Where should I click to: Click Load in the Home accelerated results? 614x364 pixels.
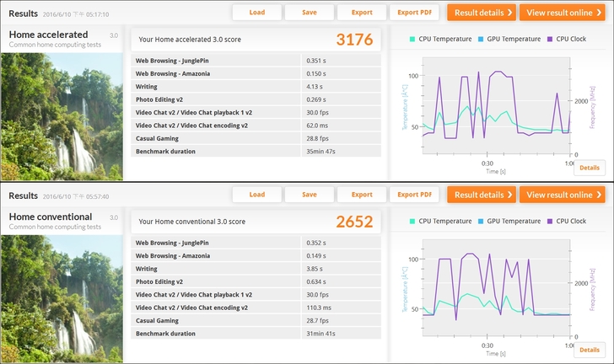click(x=257, y=13)
